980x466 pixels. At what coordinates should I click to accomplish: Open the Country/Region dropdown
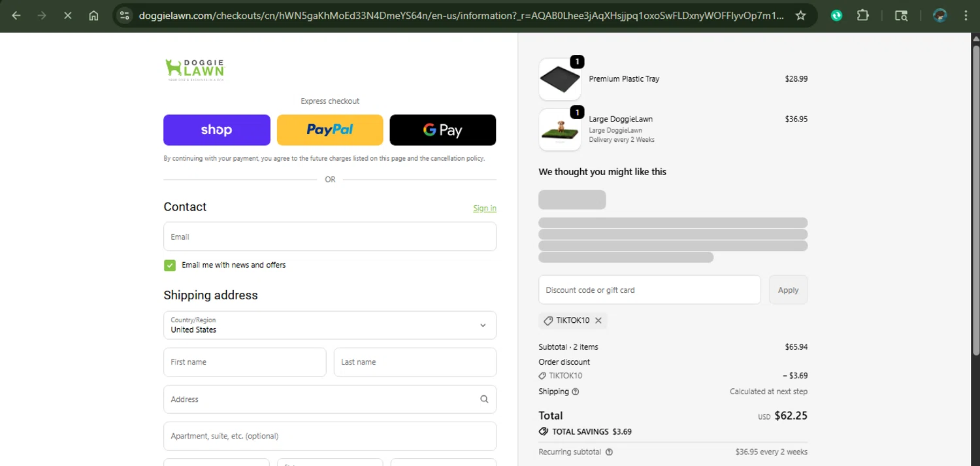click(x=330, y=325)
